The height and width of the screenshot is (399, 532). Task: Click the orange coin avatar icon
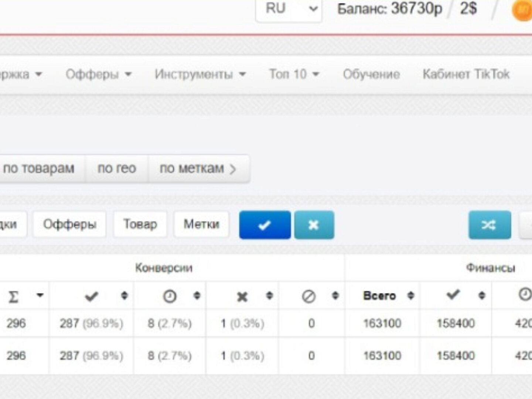(x=522, y=10)
